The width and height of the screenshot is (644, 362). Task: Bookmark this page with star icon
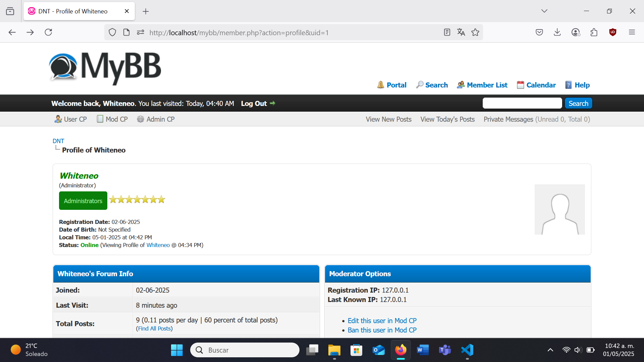click(x=475, y=32)
